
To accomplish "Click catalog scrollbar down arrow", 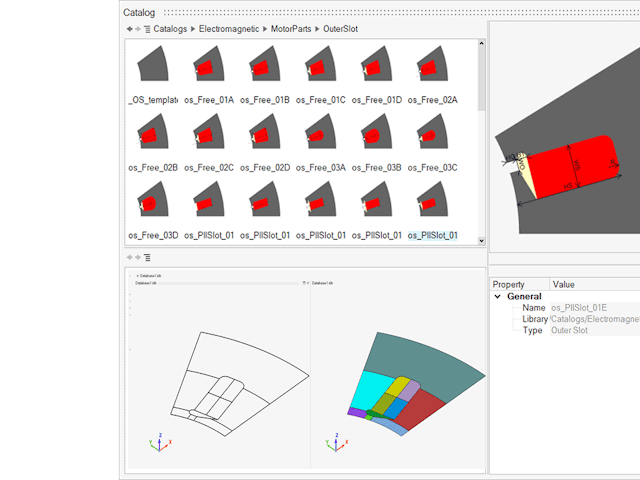I will click(482, 241).
